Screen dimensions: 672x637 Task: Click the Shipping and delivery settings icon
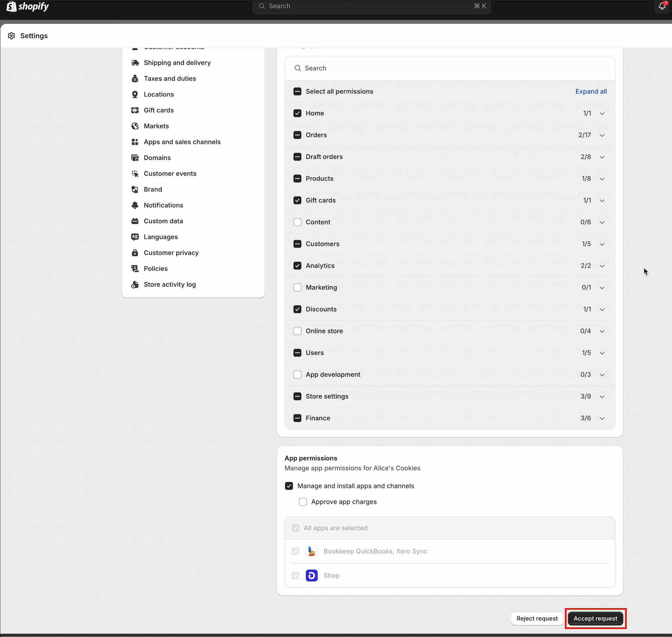pyautogui.click(x=135, y=62)
